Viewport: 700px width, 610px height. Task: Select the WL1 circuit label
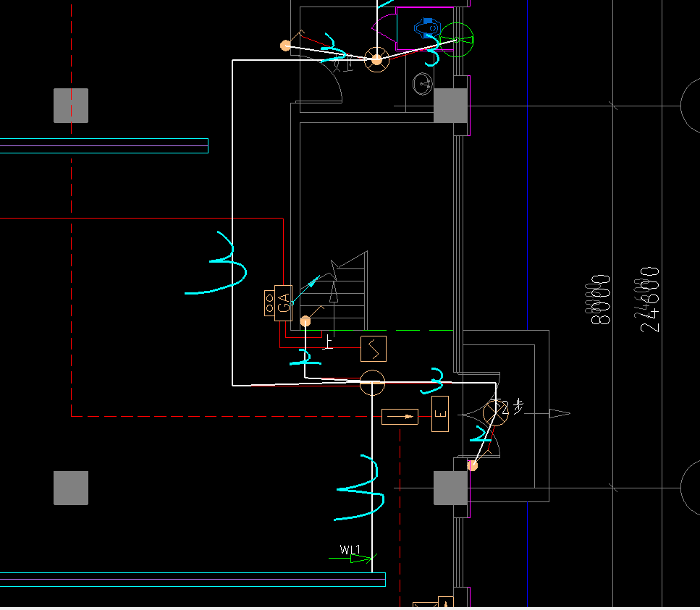[350, 549]
